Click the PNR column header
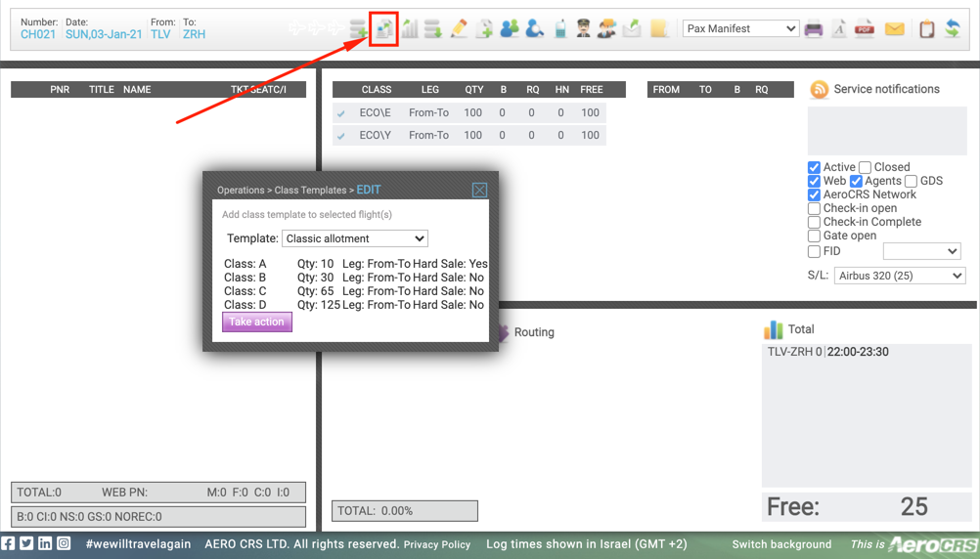Image resolution: width=980 pixels, height=559 pixels. pos(60,89)
